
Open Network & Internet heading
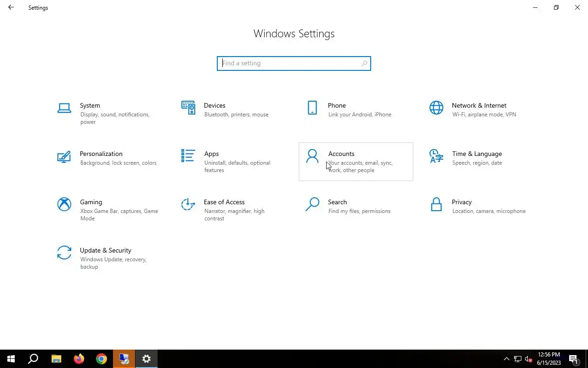479,105
